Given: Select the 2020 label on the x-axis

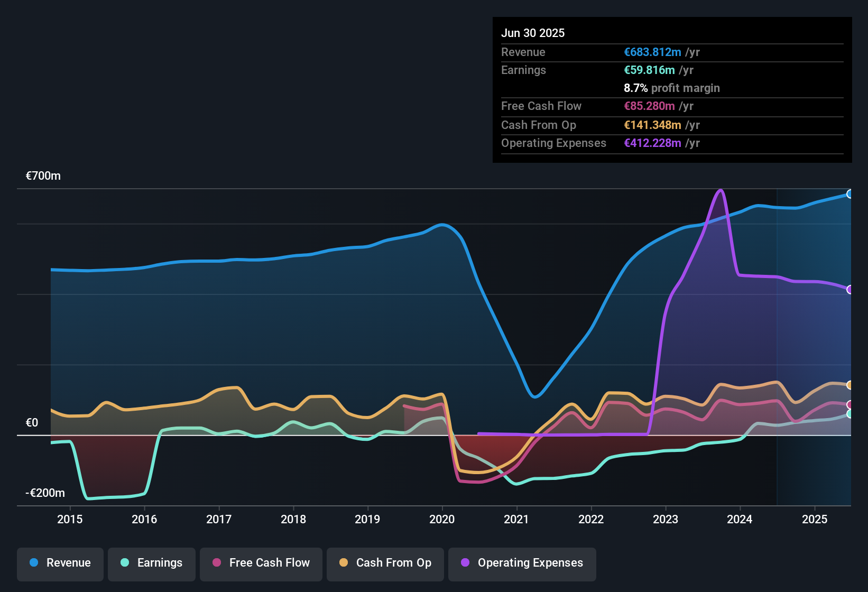Looking at the screenshot, I should 442,520.
